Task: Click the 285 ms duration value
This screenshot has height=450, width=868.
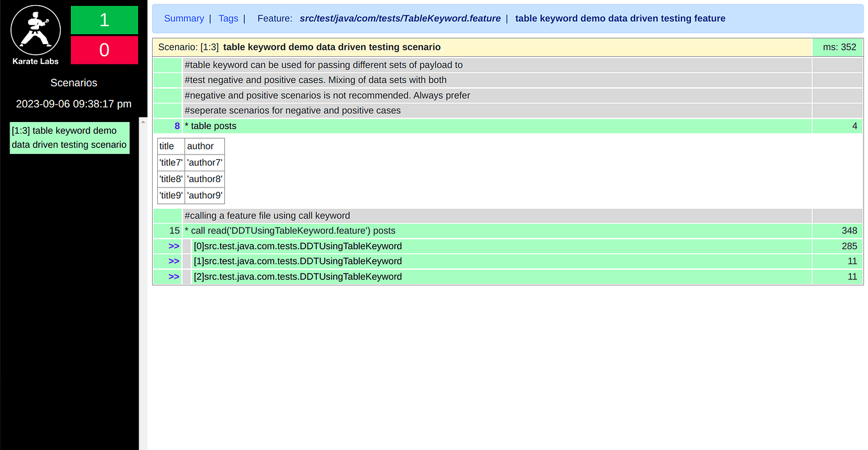Action: click(x=849, y=246)
